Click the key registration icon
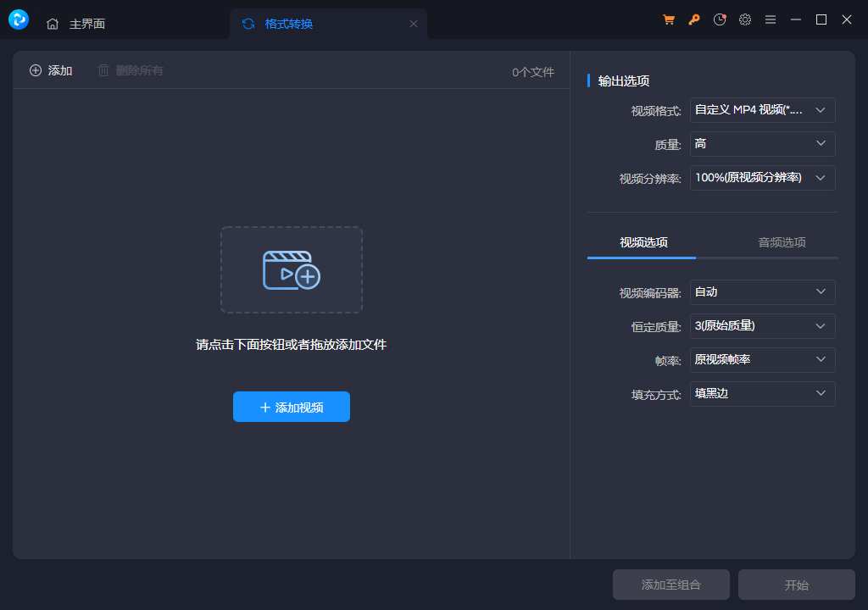This screenshot has width=868, height=610. (693, 19)
